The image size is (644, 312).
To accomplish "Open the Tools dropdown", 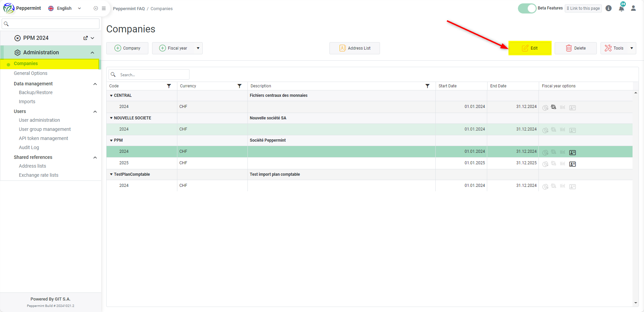I will point(632,48).
